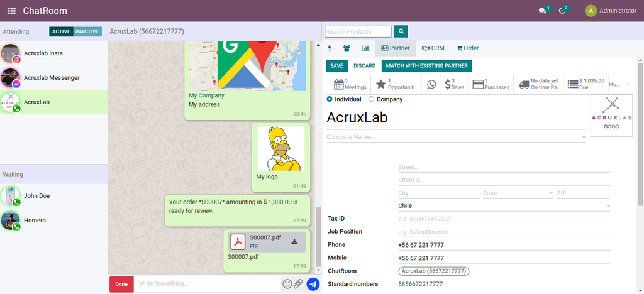Click the PDF file icon of S00007.pdf
Screen dimensions: 644x294
pyautogui.click(x=238, y=241)
